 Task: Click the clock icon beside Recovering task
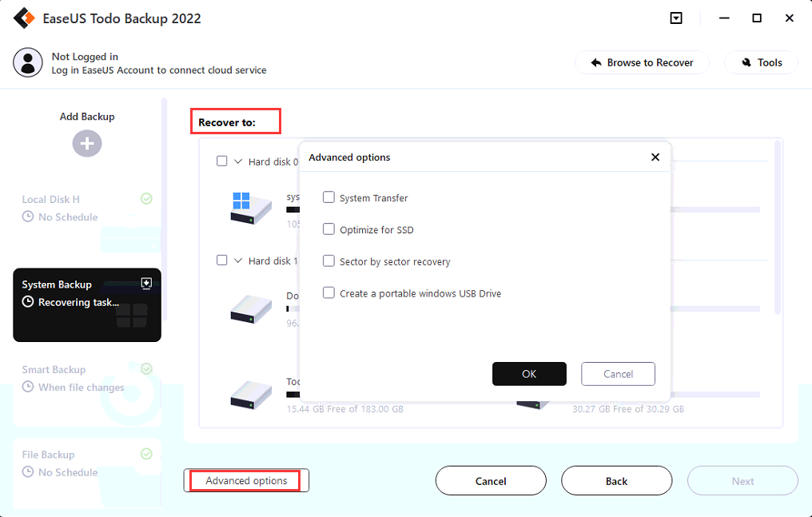(28, 302)
